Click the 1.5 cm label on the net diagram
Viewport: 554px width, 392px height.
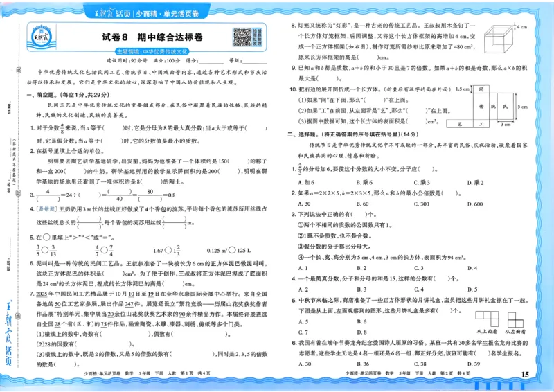(x=462, y=89)
